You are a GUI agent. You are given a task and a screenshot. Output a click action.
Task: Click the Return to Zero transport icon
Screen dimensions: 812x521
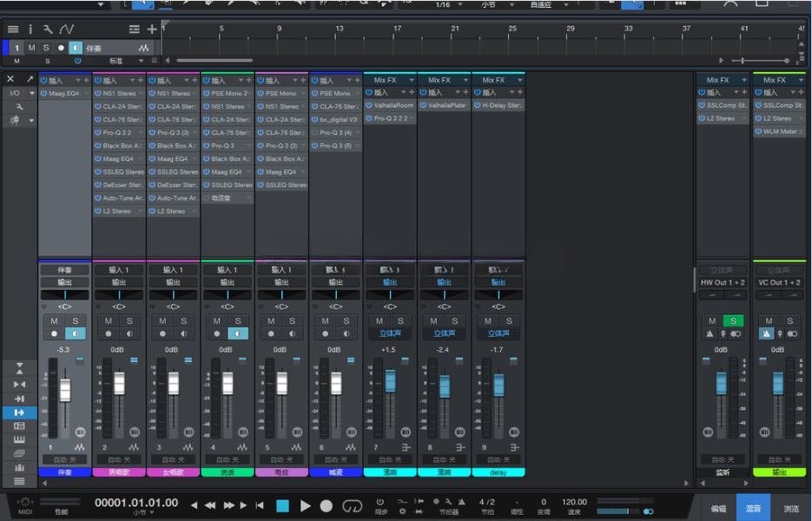coord(260,505)
